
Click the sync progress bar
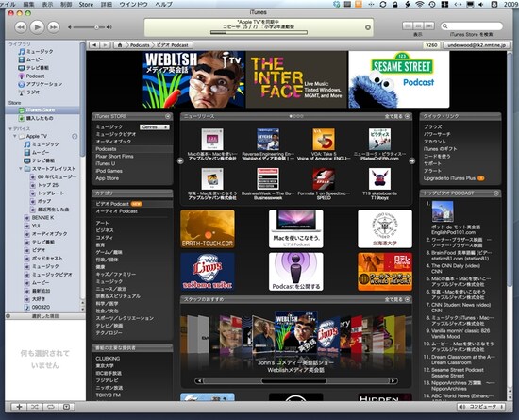tap(259, 32)
